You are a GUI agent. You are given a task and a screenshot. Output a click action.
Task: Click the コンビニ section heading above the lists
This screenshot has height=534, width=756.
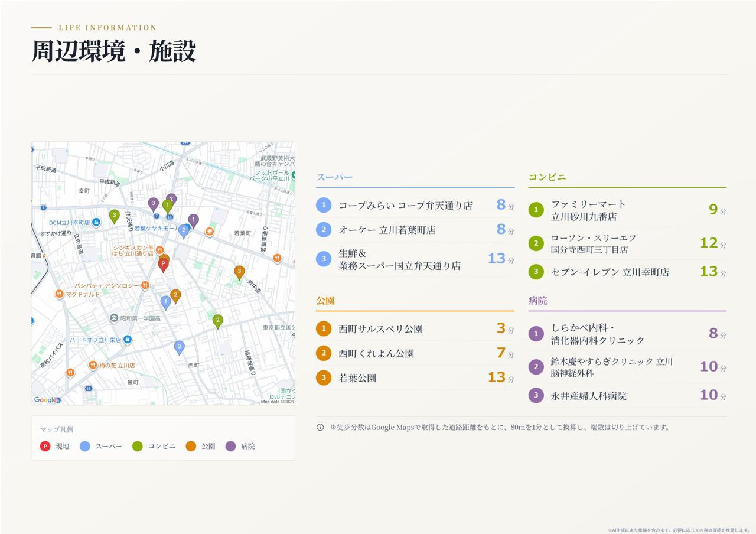(547, 177)
